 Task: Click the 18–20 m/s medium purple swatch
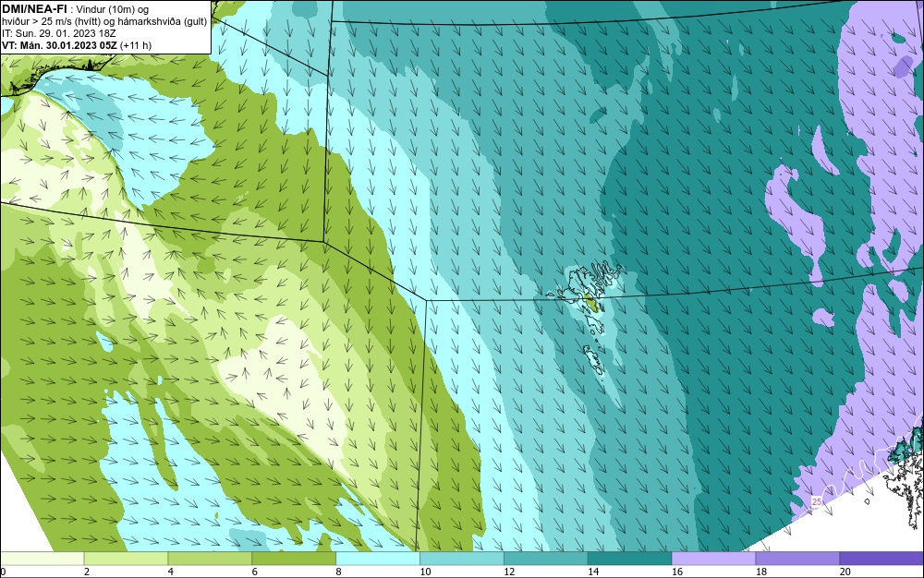tap(798, 559)
